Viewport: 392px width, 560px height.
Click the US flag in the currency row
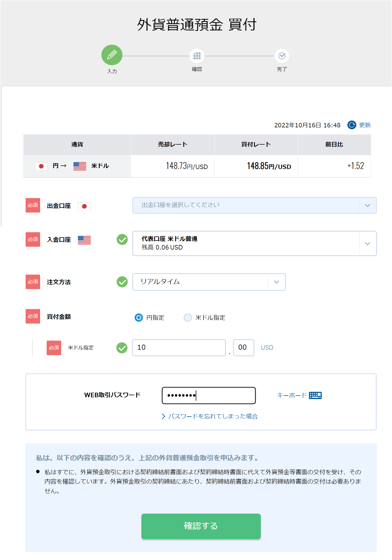point(80,166)
